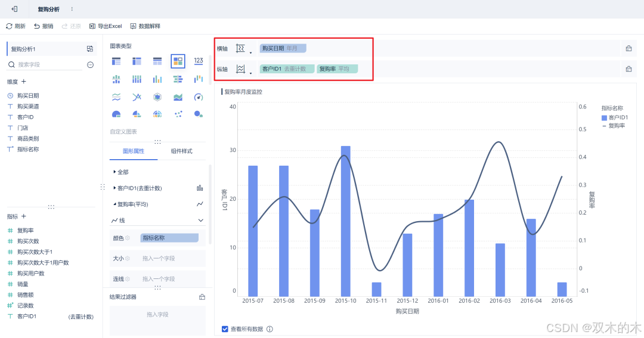644x338 pixels.
Task: Export the data with 导出Excel
Action: coord(106,26)
